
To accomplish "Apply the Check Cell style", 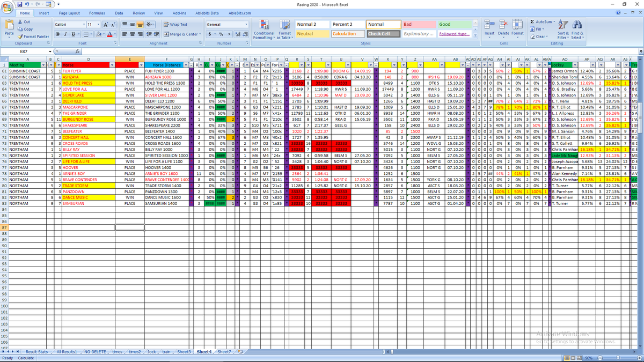I will (383, 33).
